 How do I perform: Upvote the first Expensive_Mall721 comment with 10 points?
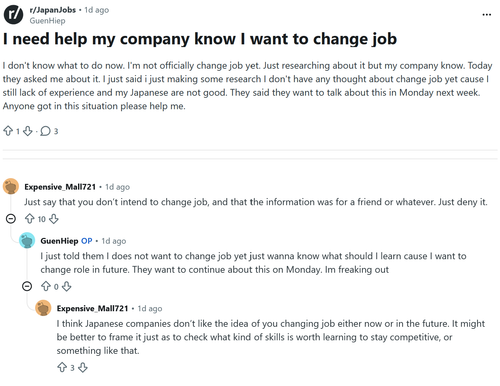[30, 219]
